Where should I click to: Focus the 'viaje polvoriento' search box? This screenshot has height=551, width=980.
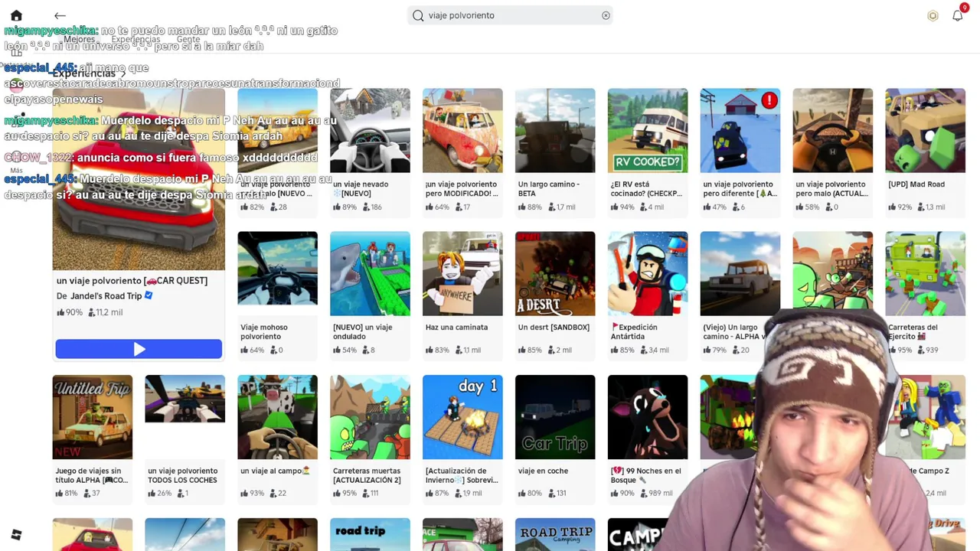511,15
